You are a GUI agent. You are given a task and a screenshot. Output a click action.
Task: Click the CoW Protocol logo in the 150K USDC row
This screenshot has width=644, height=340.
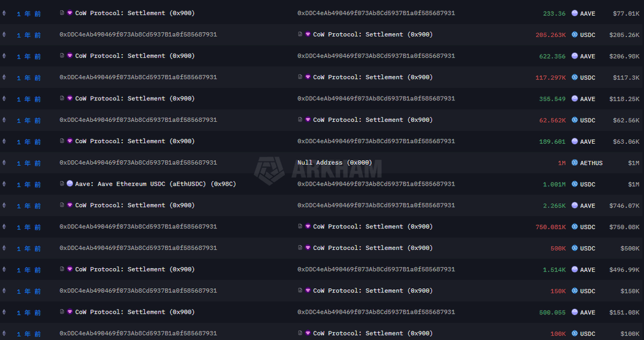308,291
